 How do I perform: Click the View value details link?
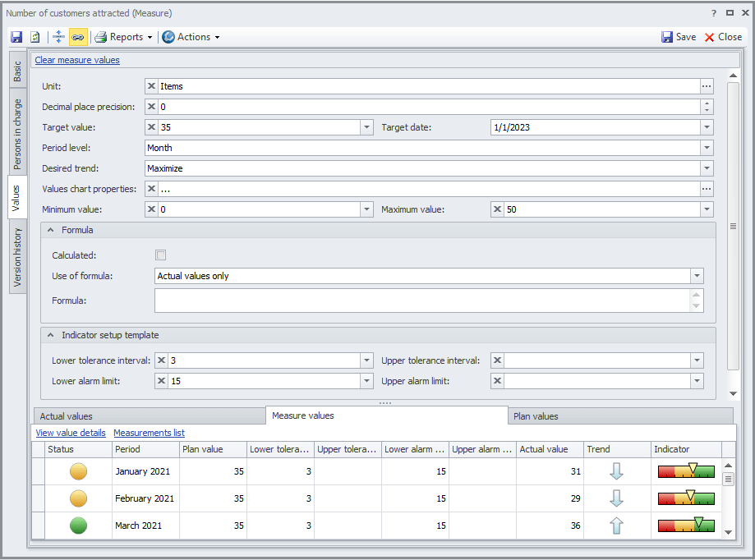click(x=71, y=433)
